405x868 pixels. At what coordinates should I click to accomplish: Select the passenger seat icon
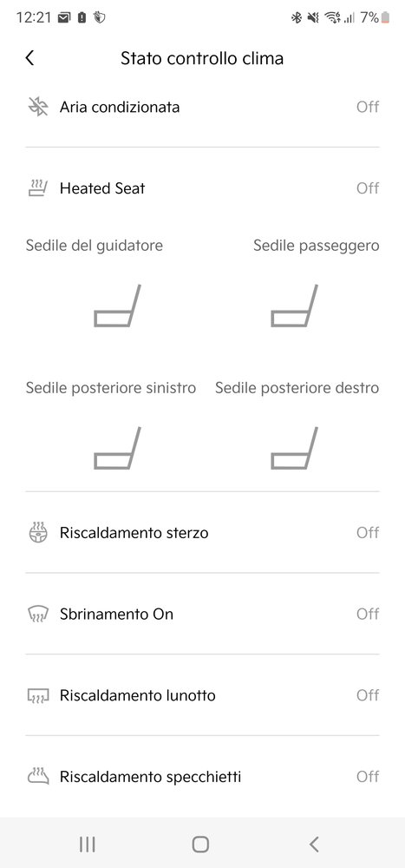[x=294, y=306]
